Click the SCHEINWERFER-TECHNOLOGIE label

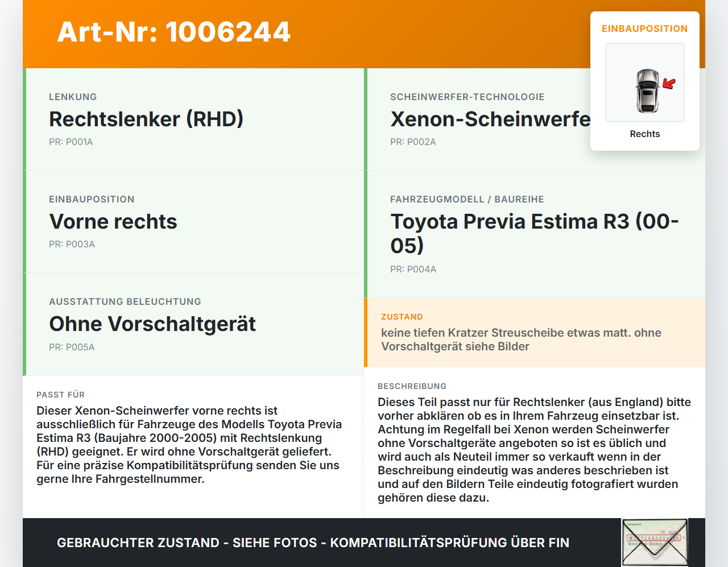[467, 97]
